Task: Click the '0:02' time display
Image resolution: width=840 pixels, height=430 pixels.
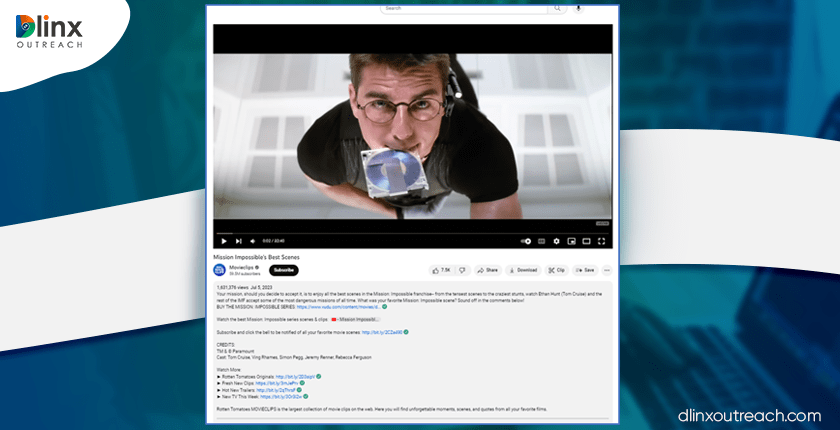Action: coord(266,242)
